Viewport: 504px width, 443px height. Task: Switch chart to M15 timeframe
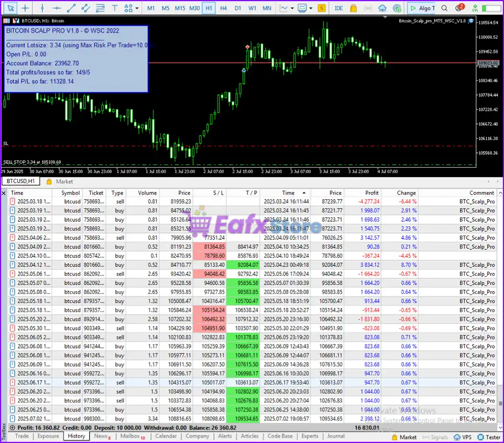180,8
